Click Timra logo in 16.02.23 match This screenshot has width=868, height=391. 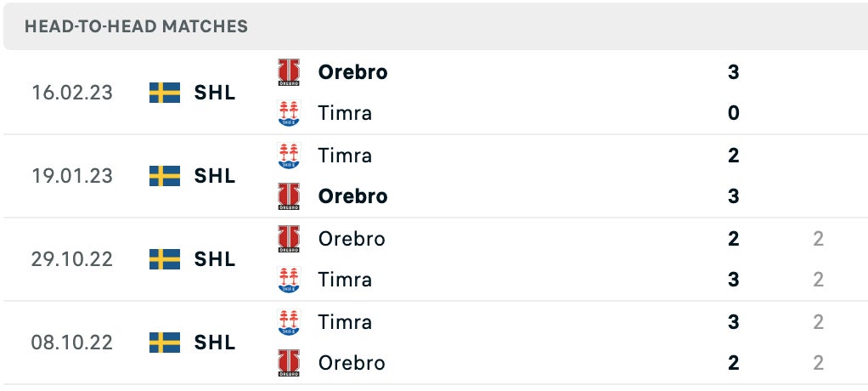[289, 113]
